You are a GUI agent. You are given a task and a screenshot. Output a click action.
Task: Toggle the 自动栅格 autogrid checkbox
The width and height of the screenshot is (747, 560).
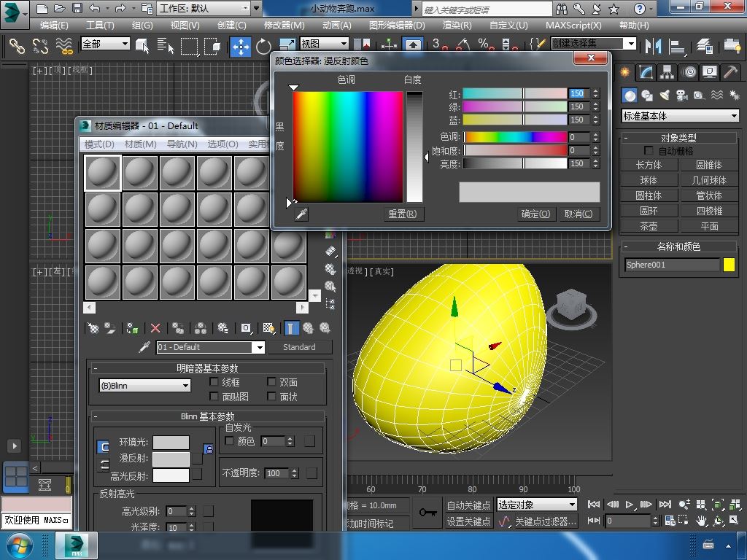point(649,150)
